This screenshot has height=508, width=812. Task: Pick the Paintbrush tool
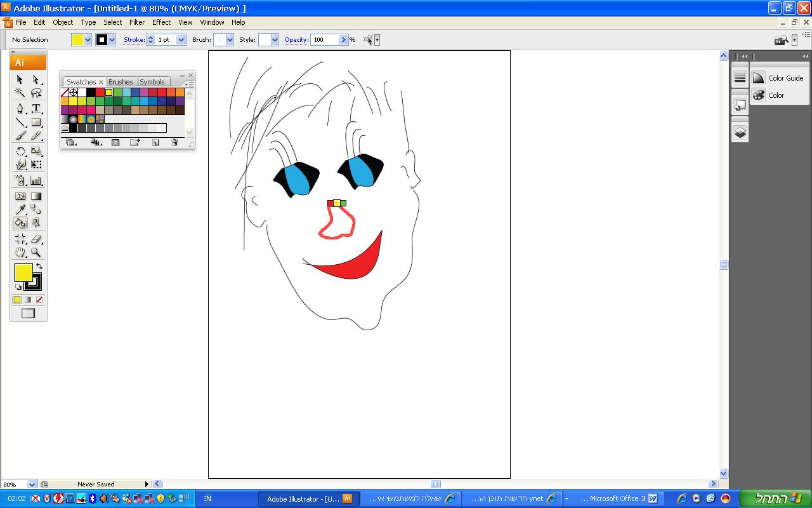tap(20, 135)
